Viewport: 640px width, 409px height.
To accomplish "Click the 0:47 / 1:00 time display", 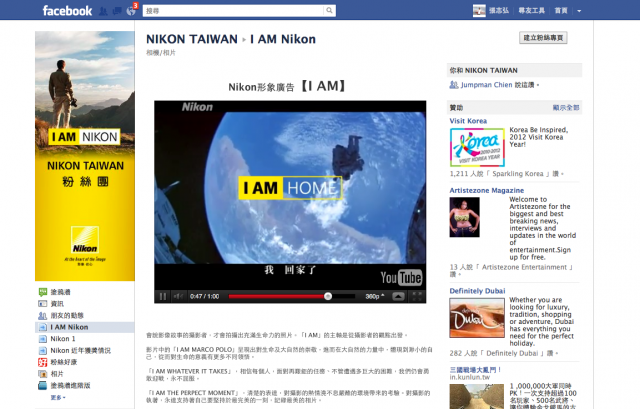I will tap(204, 296).
